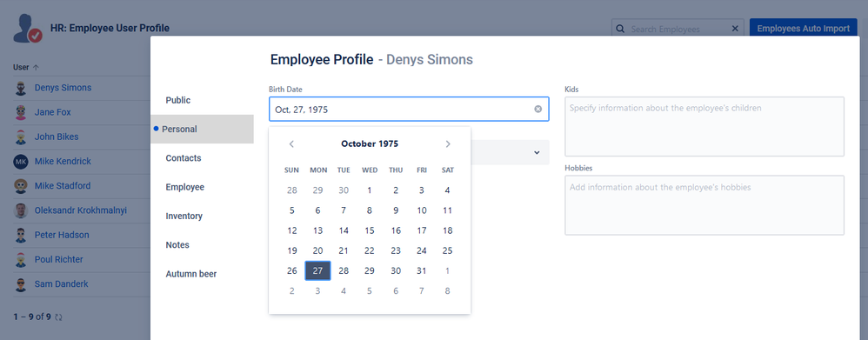Pick October 31 in the calendar

421,270
